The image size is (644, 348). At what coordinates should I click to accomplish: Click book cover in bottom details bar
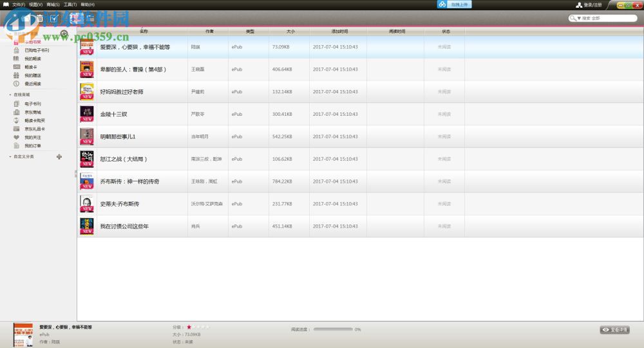point(23,334)
